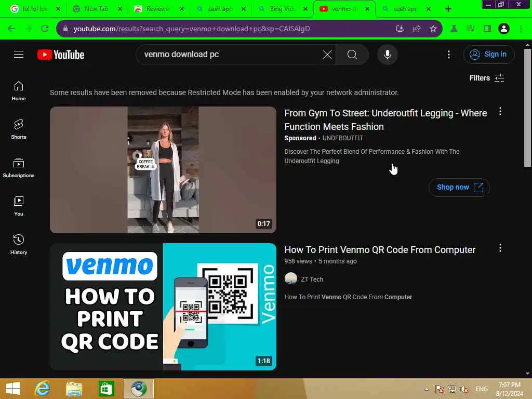This screenshot has height=399, width=532.
Task: Click ZT Tech channel avatar
Action: pyautogui.click(x=291, y=278)
